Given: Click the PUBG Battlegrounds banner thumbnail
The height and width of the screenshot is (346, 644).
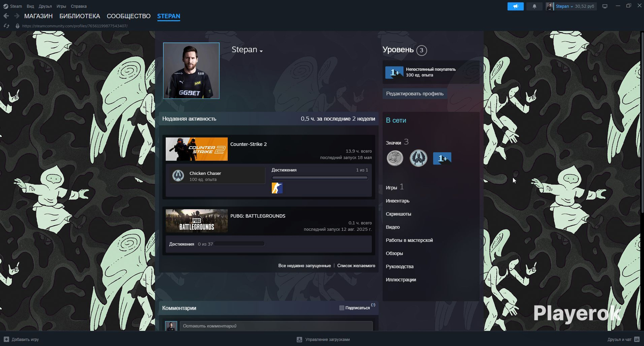Looking at the screenshot, I should point(196,221).
